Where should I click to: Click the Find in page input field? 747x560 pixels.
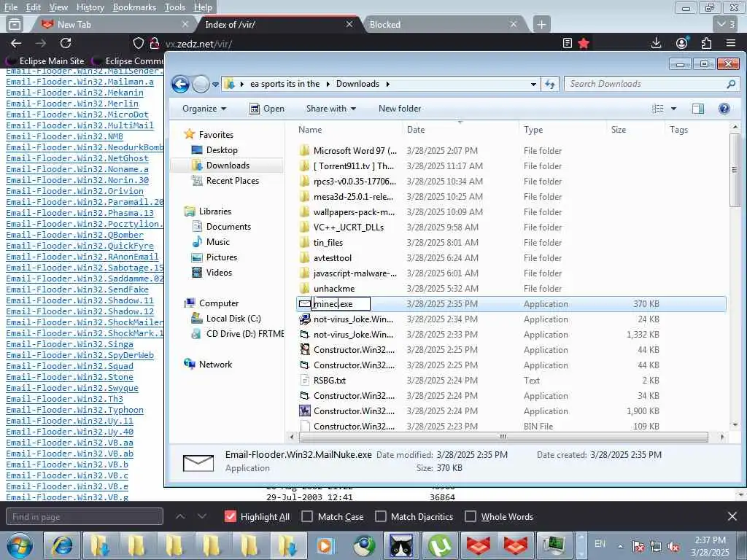85,516
